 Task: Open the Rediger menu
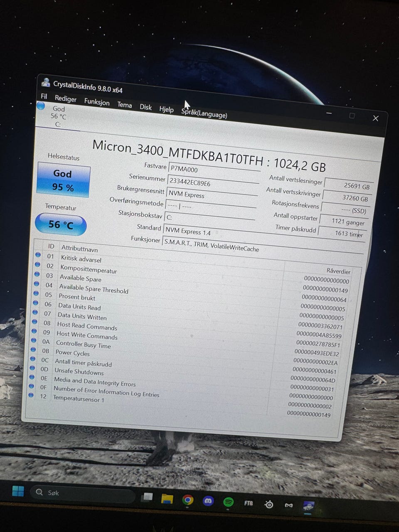pos(66,99)
